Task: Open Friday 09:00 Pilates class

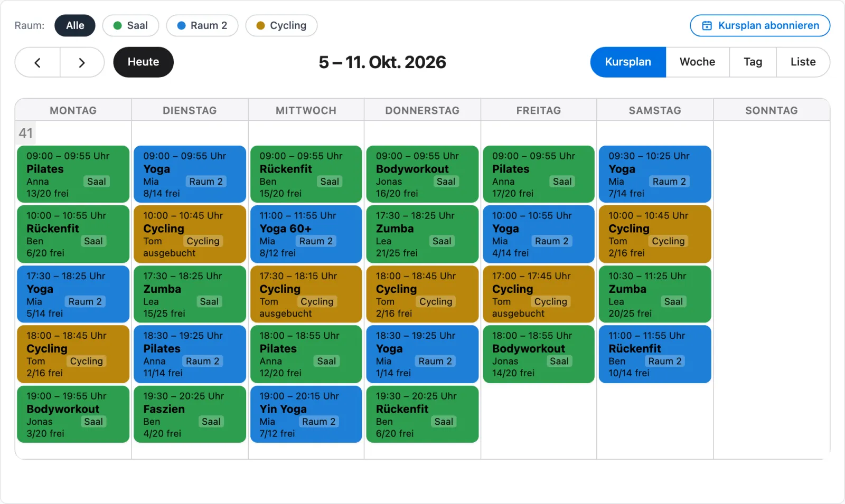Action: pyautogui.click(x=539, y=174)
